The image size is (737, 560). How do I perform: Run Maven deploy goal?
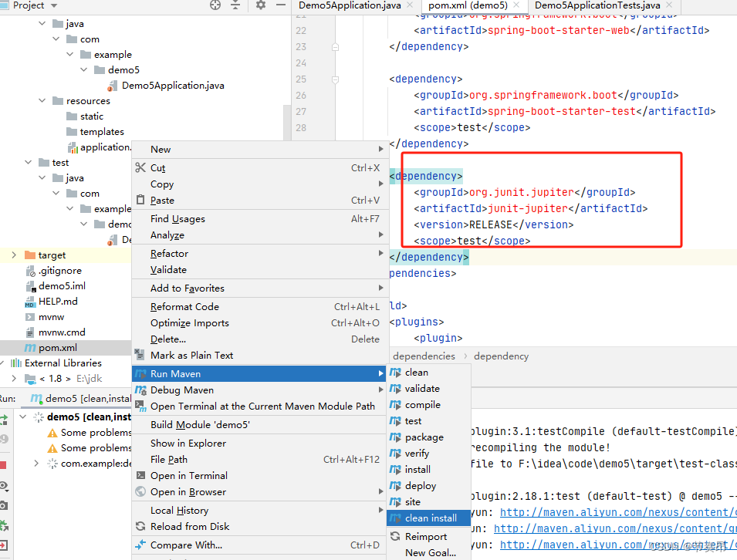pyautogui.click(x=428, y=486)
